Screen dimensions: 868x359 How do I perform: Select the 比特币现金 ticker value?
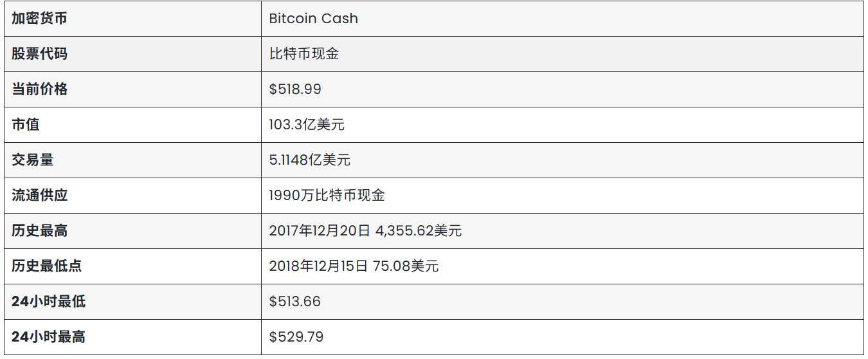[303, 54]
